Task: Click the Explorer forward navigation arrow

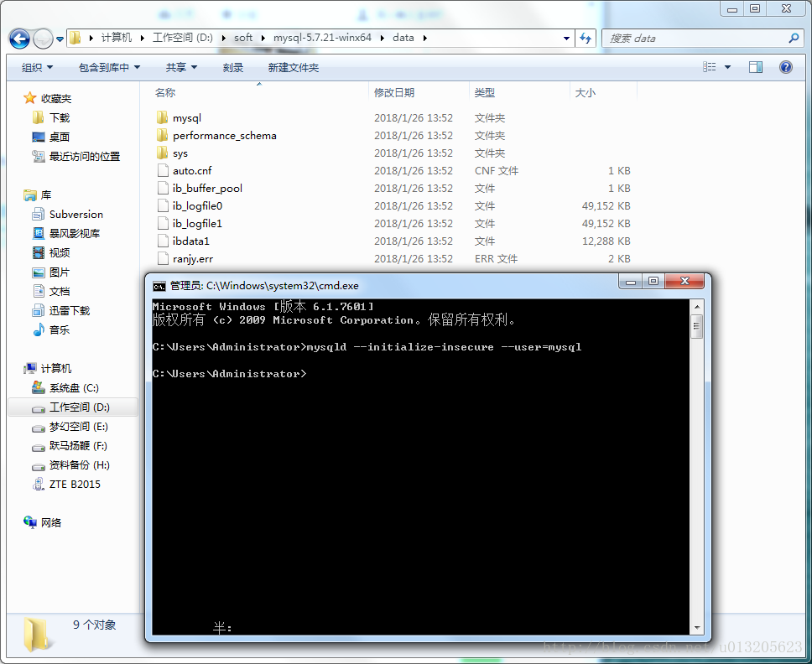Action: click(x=43, y=39)
